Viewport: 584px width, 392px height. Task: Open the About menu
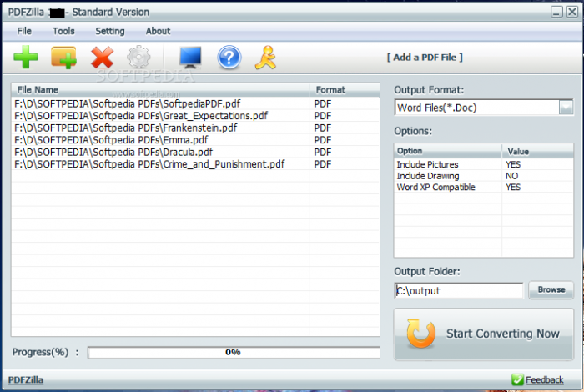click(x=158, y=31)
